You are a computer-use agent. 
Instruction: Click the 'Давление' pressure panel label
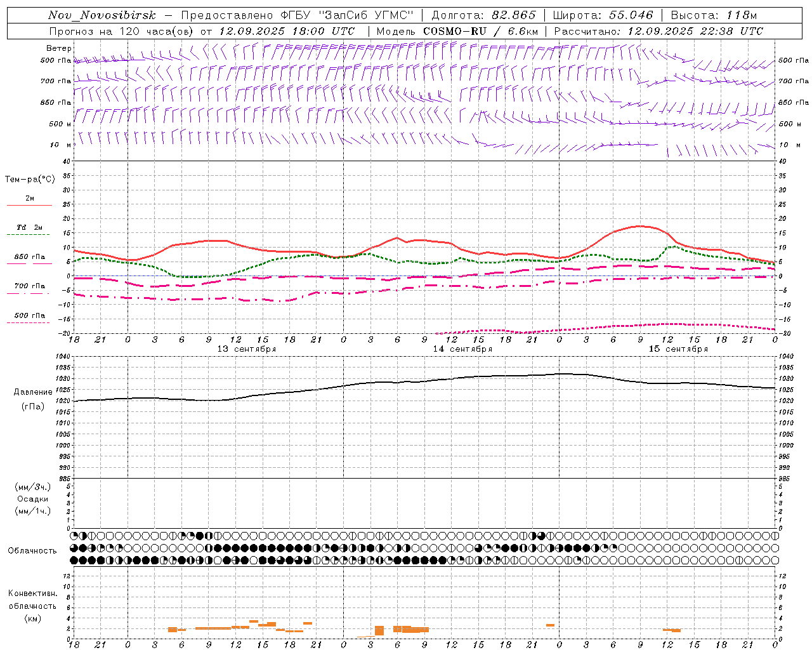[33, 392]
